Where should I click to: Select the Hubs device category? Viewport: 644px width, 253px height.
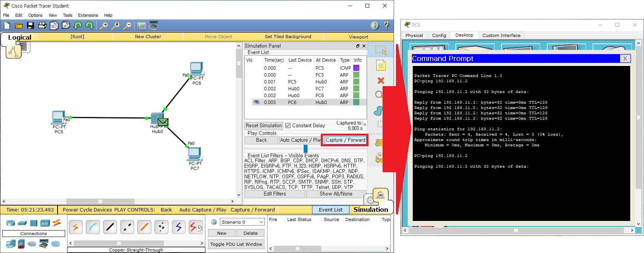tap(34, 223)
